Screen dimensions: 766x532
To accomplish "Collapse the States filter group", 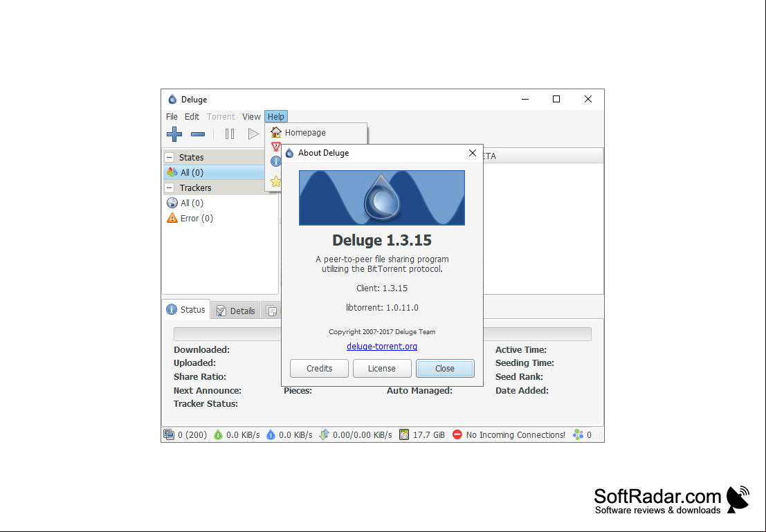I will [169, 157].
